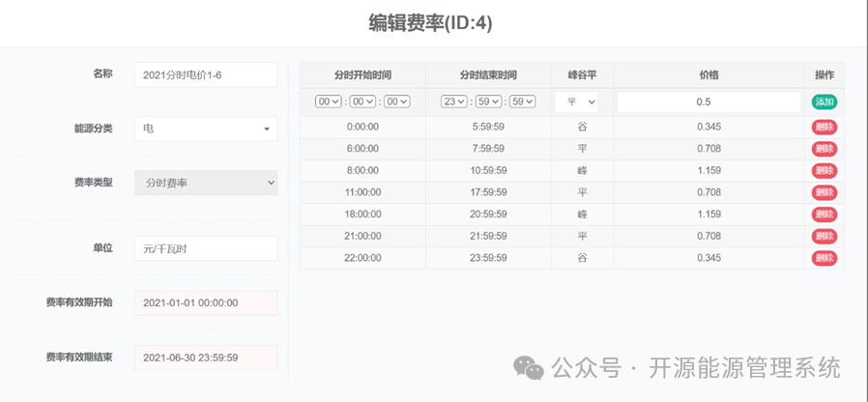Click the 18:00:00 start time cell
Viewport: 868px width, 402px height.
pos(362,215)
